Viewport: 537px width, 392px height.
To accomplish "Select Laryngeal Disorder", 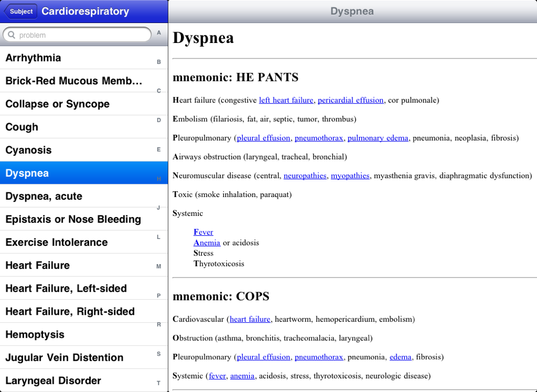I will (x=84, y=381).
